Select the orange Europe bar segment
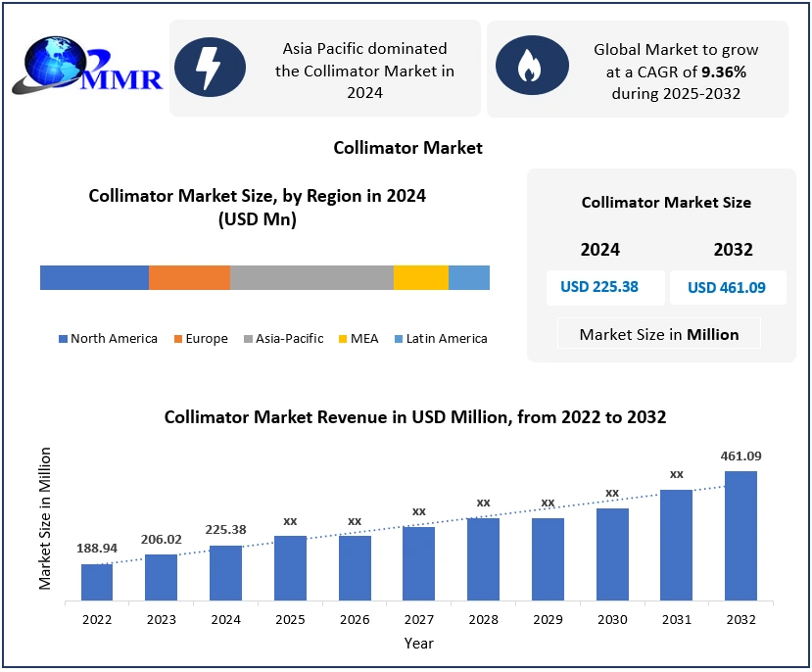 (x=189, y=277)
